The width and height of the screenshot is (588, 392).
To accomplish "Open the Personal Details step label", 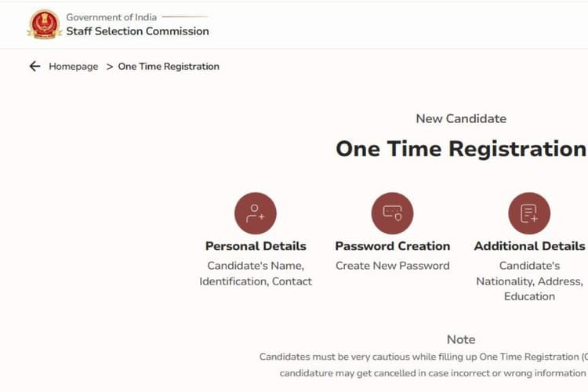I will click(x=256, y=246).
